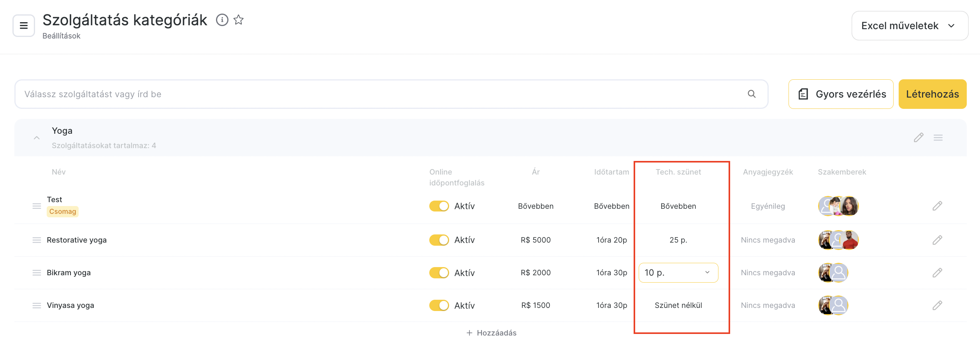
Task: Open the hamburger menu button
Action: pyautogui.click(x=24, y=26)
